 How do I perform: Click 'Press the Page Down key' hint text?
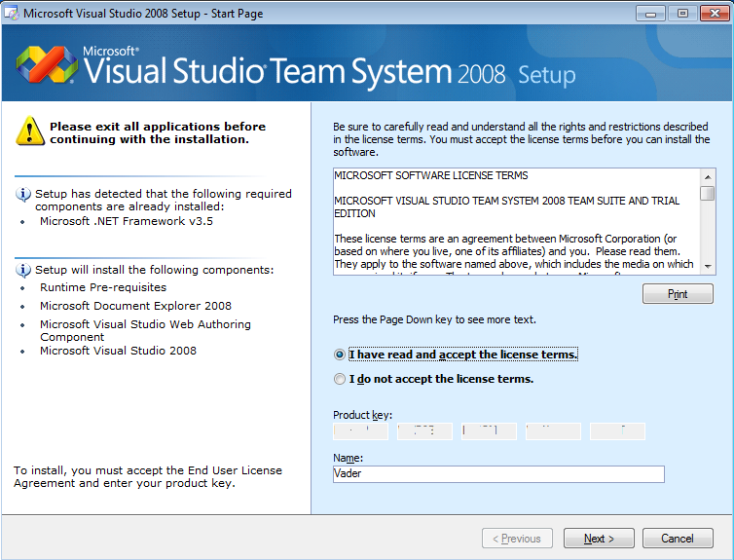[x=434, y=319]
